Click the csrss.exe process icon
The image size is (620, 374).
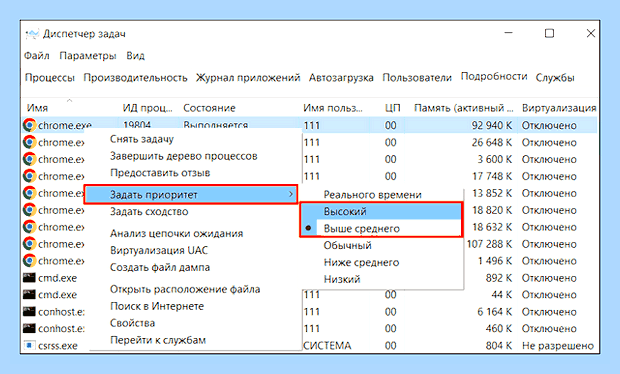click(29, 346)
